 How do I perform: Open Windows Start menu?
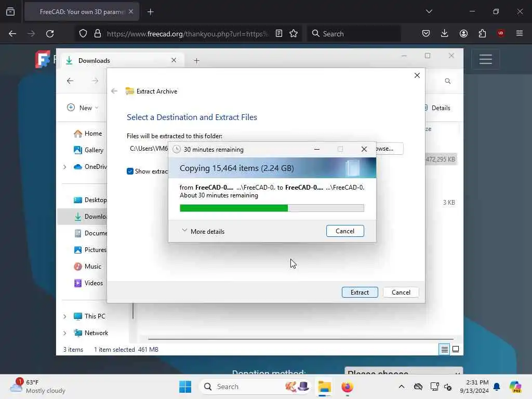(x=185, y=387)
